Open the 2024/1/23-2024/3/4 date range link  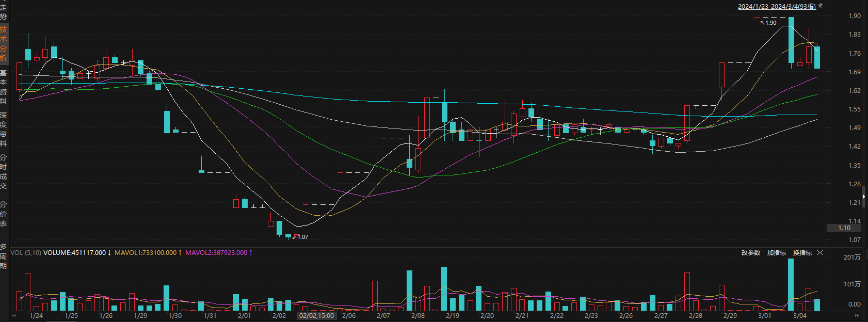(x=776, y=7)
